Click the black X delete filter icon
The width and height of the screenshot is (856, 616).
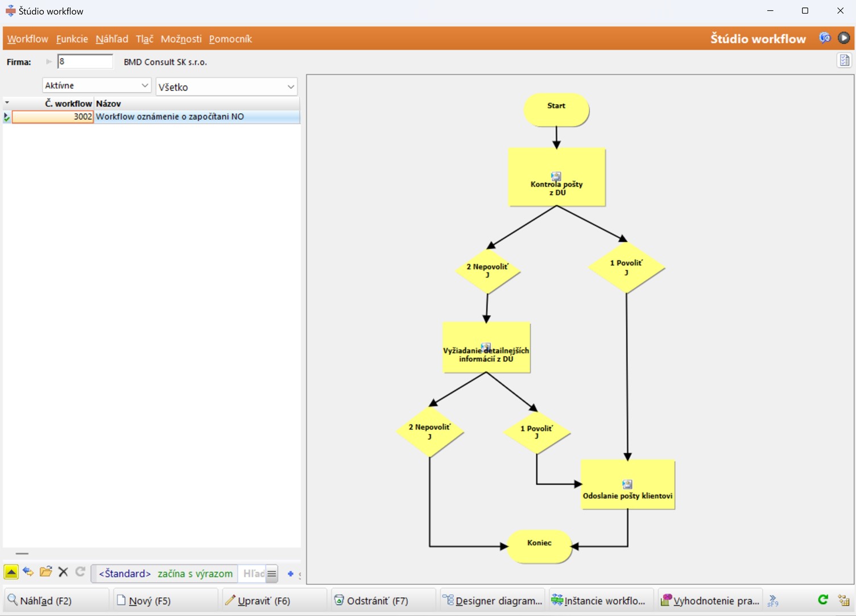point(63,572)
